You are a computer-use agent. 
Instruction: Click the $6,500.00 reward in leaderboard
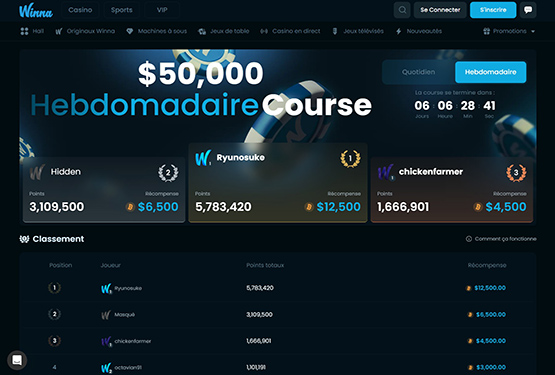491,314
